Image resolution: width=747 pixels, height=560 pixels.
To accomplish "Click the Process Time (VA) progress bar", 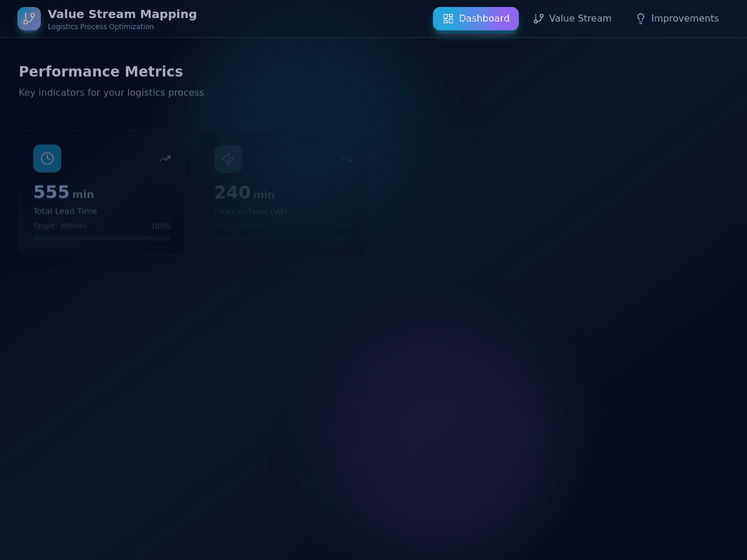I will 283,239.
